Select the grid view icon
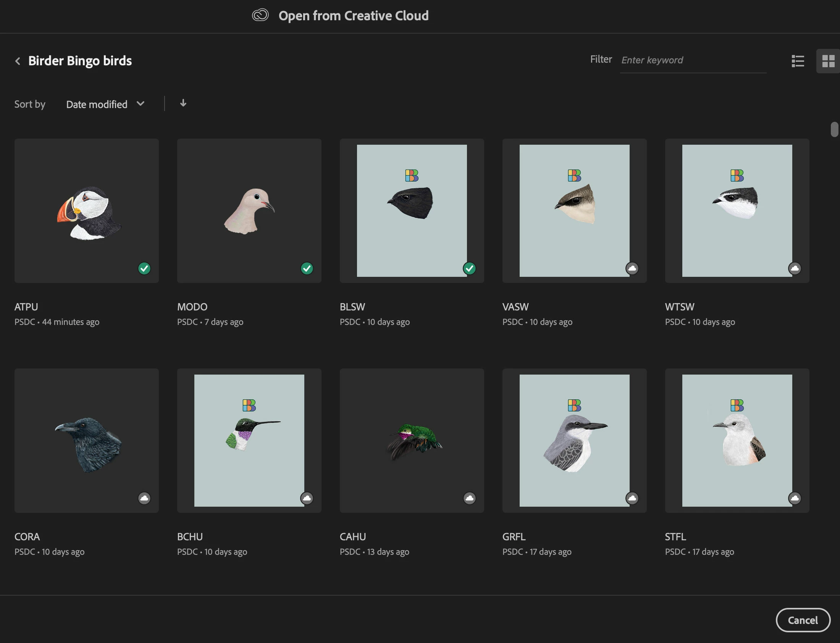The width and height of the screenshot is (840, 643). click(828, 61)
